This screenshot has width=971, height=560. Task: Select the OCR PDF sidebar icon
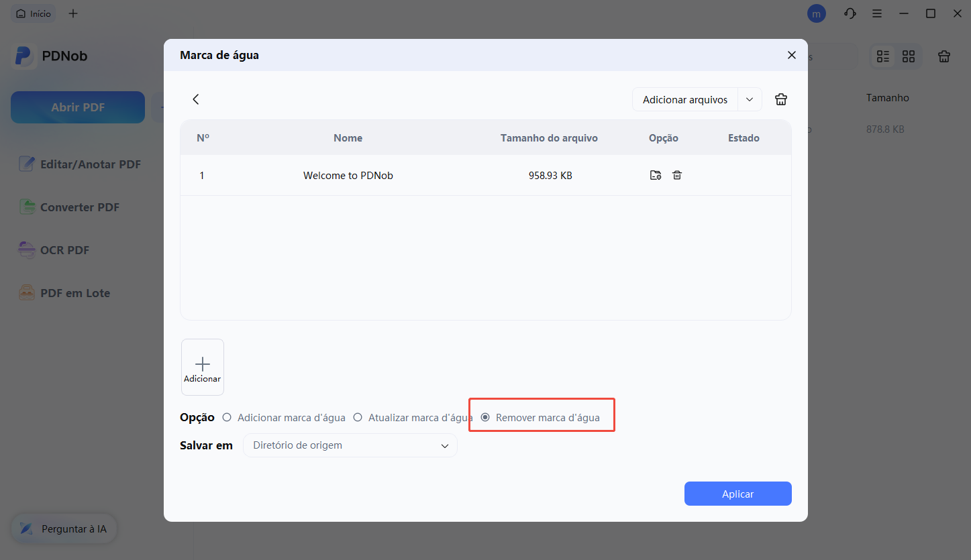pyautogui.click(x=27, y=249)
